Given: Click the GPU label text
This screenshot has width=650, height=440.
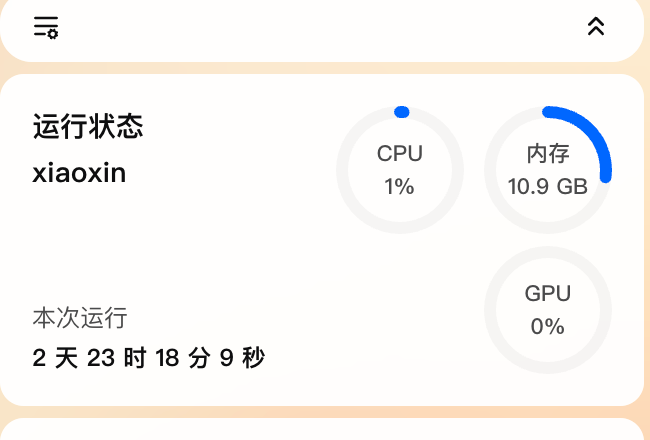Looking at the screenshot, I should pos(548,294).
